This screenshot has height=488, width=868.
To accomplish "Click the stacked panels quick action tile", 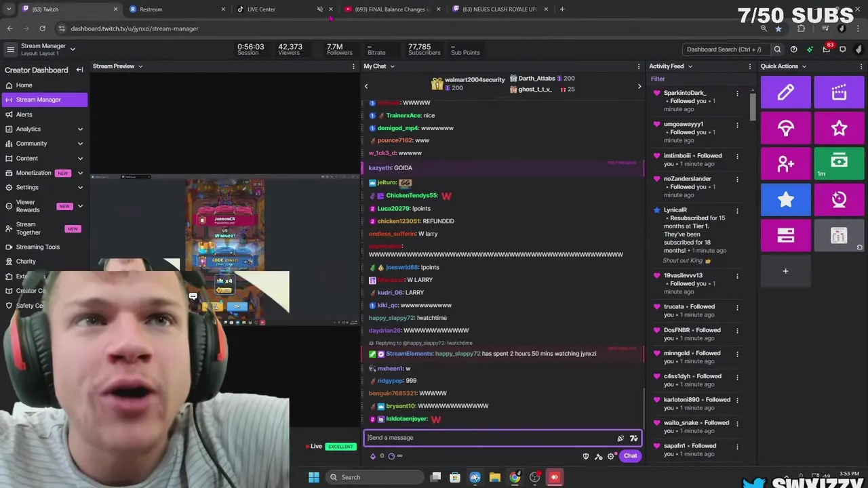I will pos(785,235).
